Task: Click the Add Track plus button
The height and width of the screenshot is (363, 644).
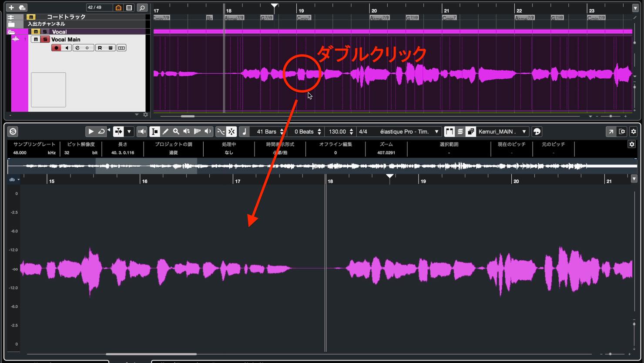Action: [11, 7]
